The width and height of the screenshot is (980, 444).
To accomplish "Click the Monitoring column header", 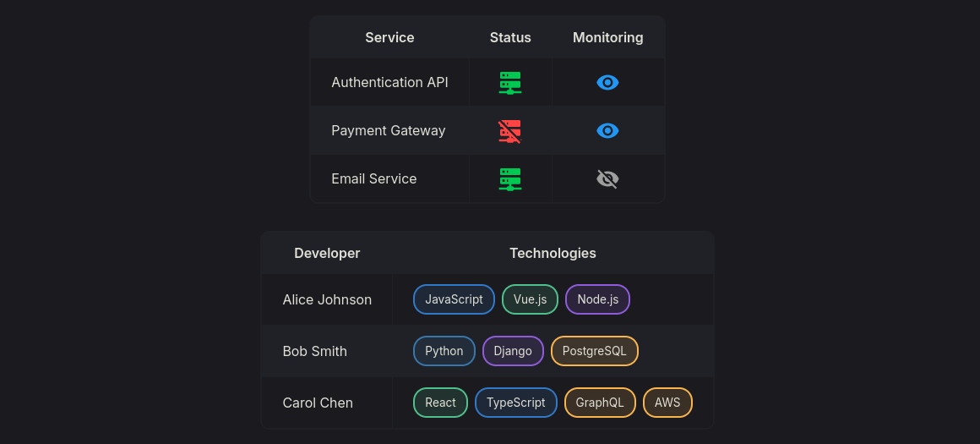I will [607, 37].
